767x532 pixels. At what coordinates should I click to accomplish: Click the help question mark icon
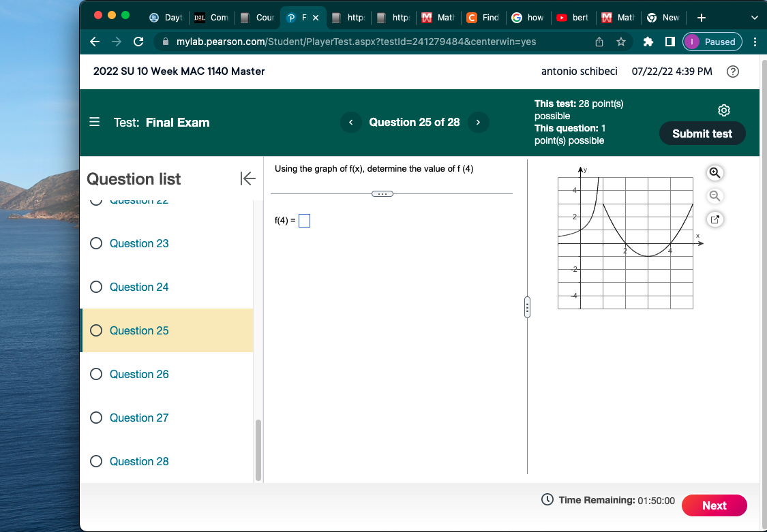732,71
